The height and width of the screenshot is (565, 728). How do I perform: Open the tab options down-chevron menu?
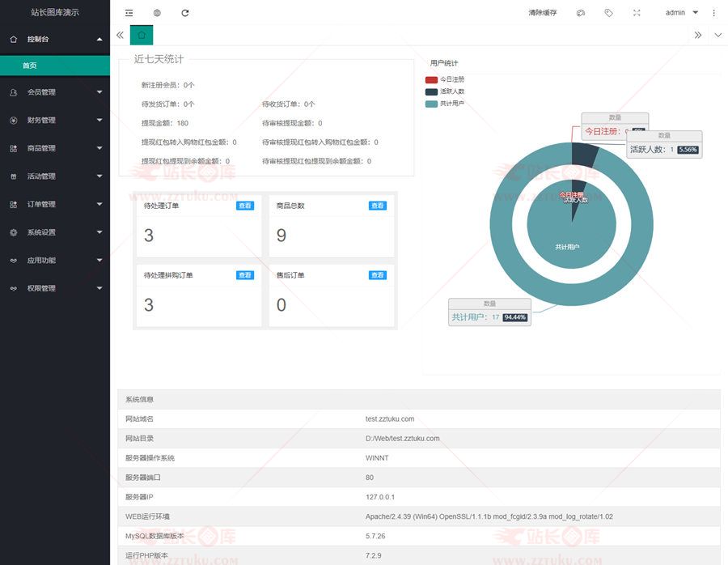click(x=717, y=36)
